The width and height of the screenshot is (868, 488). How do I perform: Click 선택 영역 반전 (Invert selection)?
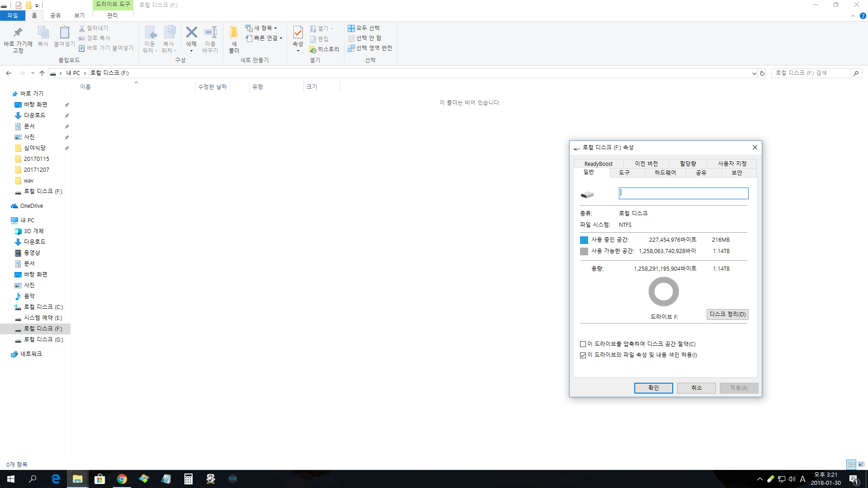370,48
